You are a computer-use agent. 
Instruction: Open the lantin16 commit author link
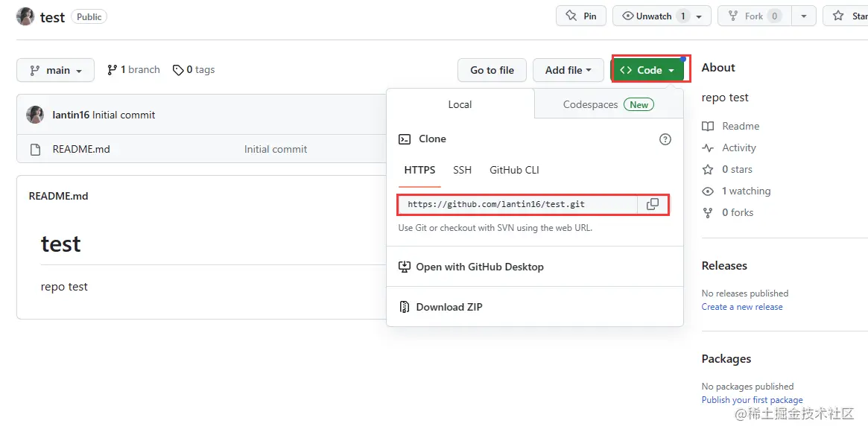click(x=71, y=115)
